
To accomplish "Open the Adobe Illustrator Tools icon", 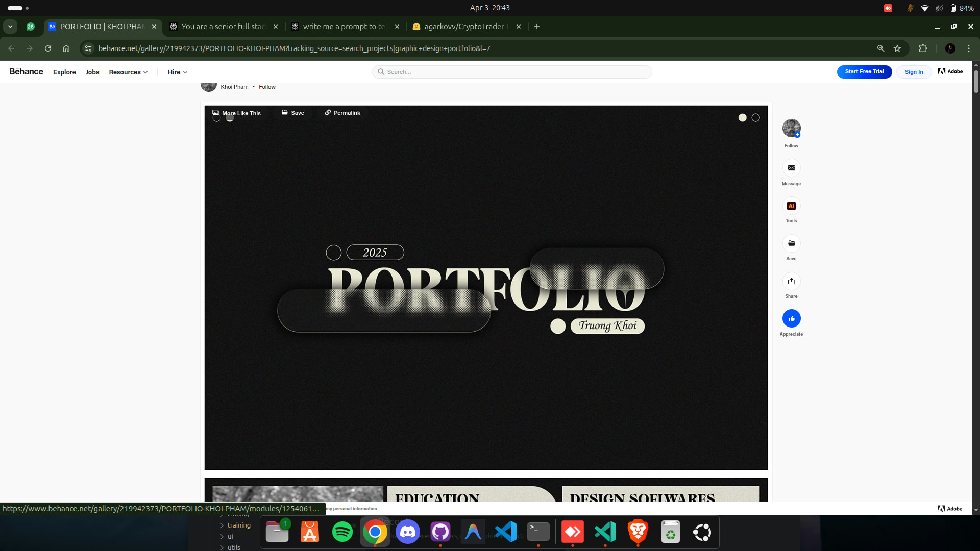I will [x=791, y=206].
